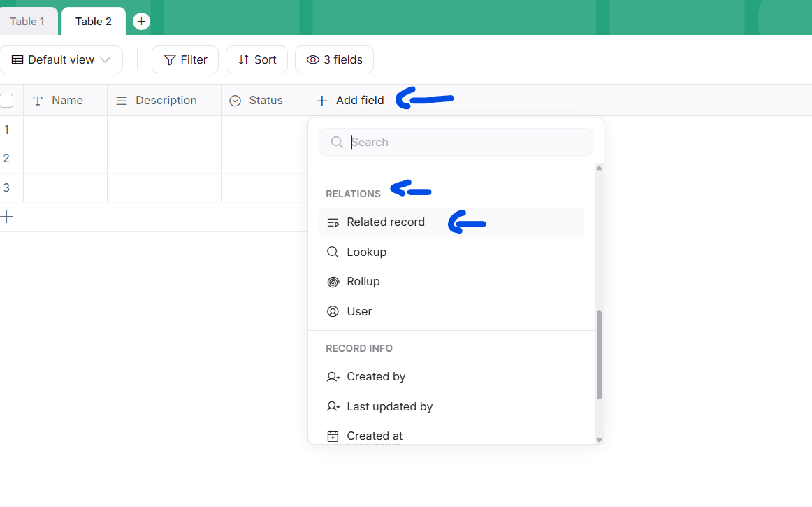812x507 pixels.
Task: Click the Sort button
Action: point(256,60)
